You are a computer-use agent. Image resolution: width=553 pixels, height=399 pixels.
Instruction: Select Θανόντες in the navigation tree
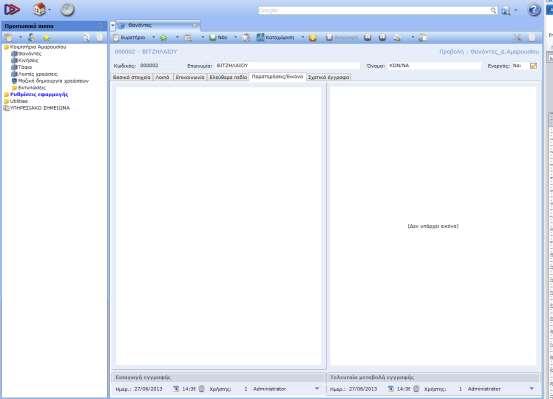pyautogui.click(x=30, y=54)
